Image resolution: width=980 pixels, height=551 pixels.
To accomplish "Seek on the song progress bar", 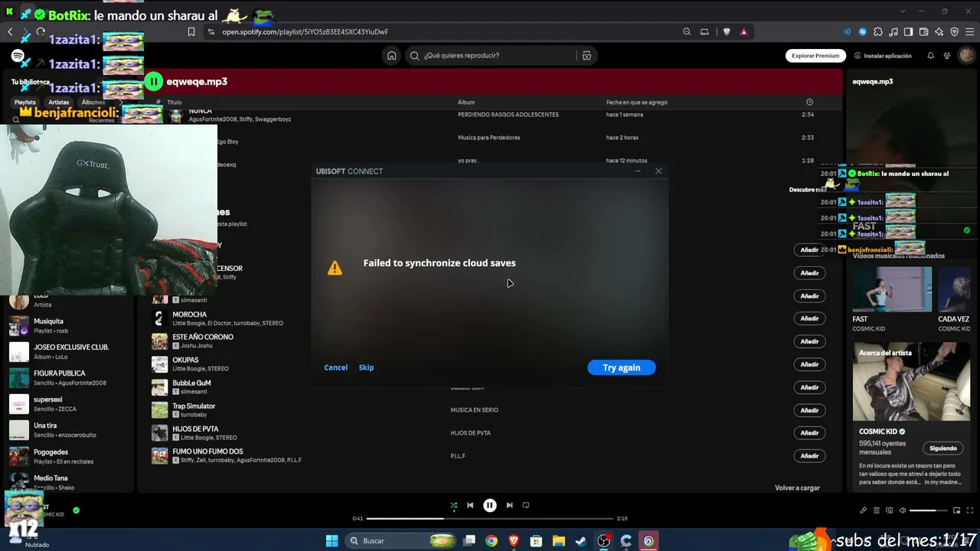I will tap(490, 518).
